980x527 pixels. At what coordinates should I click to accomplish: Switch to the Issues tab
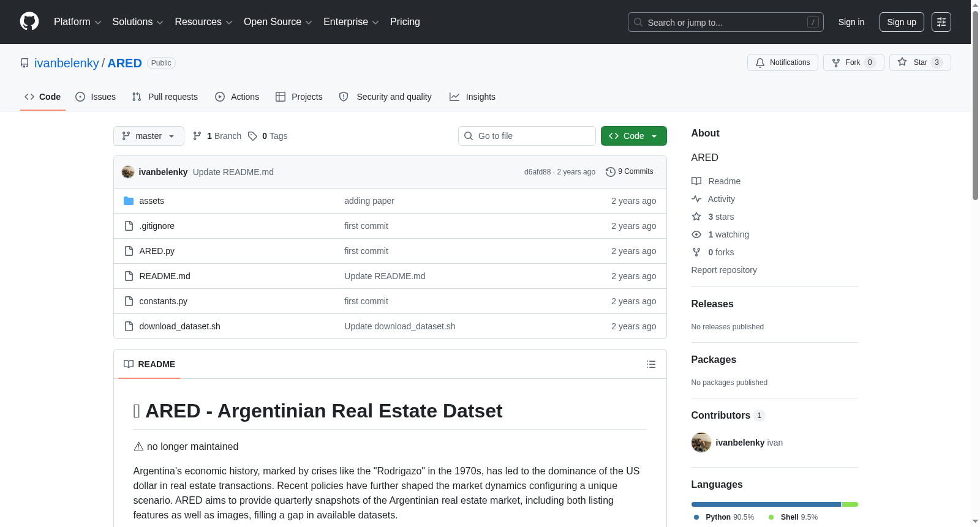(x=96, y=97)
